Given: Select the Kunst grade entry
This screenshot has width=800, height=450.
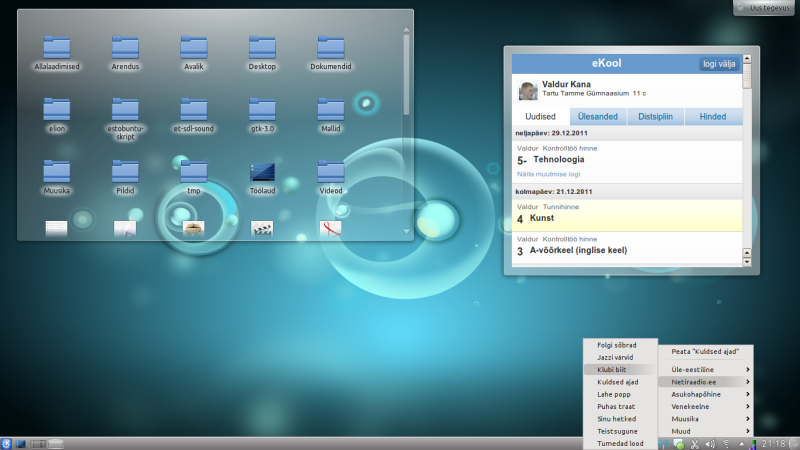Looking at the screenshot, I should pyautogui.click(x=627, y=215).
